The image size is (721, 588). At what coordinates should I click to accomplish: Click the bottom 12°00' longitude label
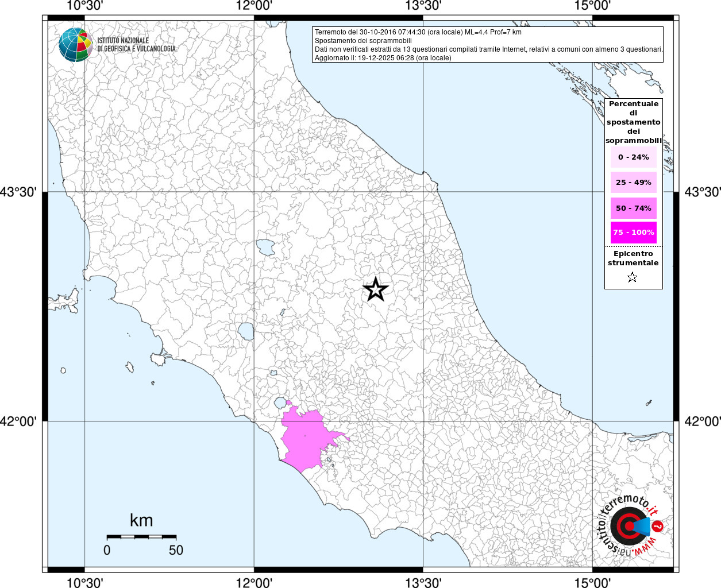click(x=254, y=582)
